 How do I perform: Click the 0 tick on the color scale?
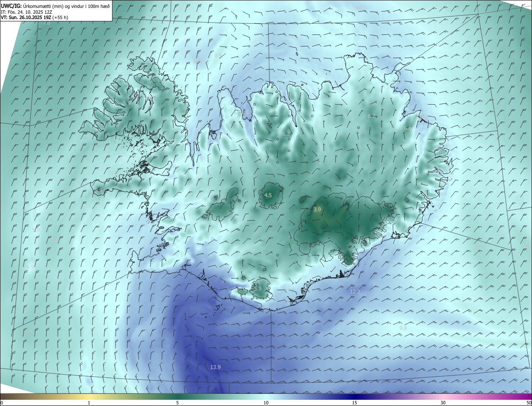click(2, 403)
